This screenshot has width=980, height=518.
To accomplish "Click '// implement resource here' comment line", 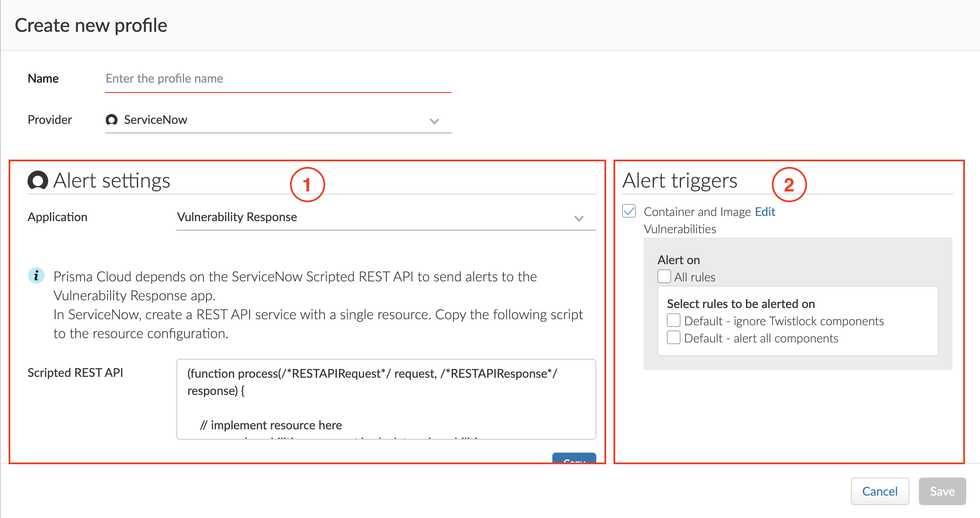I will click(271, 425).
